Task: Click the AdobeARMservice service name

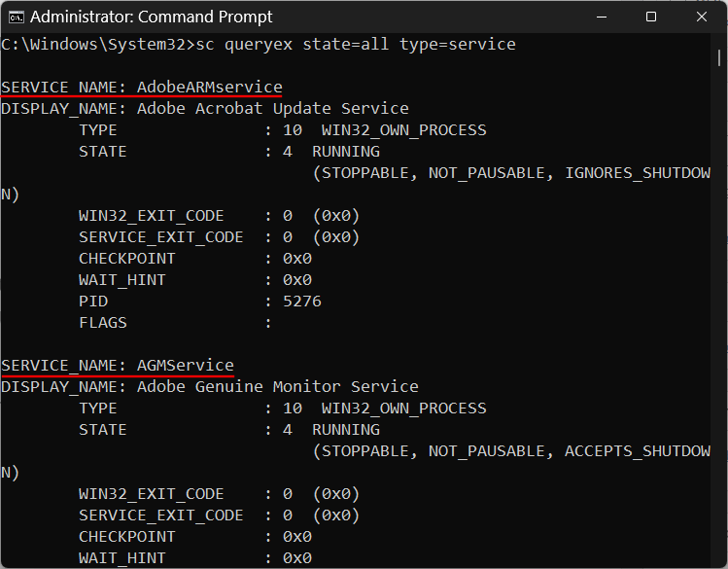Action: tap(209, 88)
